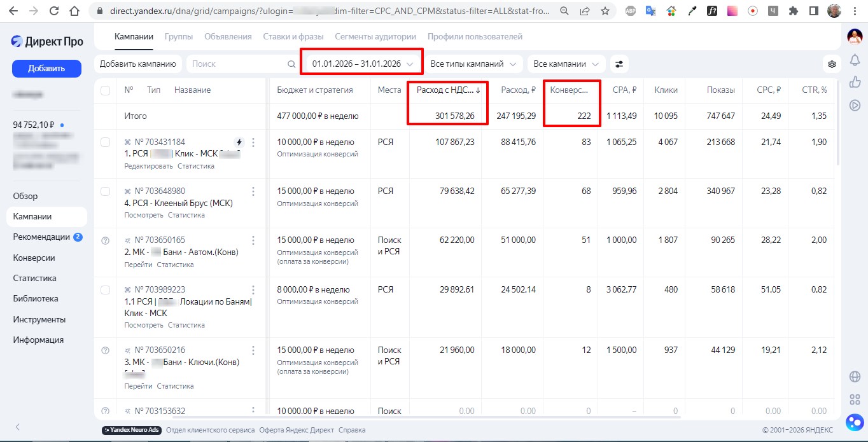This screenshot has height=442, width=868.
Task: Tick the checkbox for campaign 703989223
Action: 106,290
